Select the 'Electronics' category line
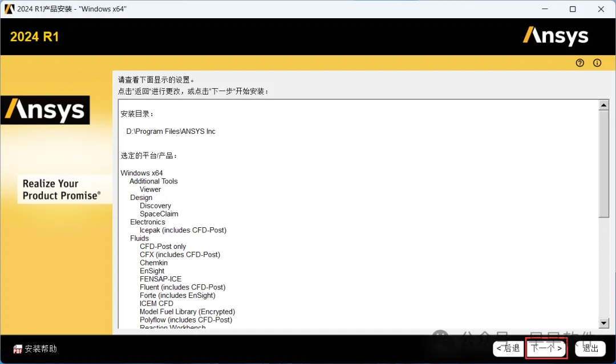The image size is (616, 364). (x=148, y=222)
